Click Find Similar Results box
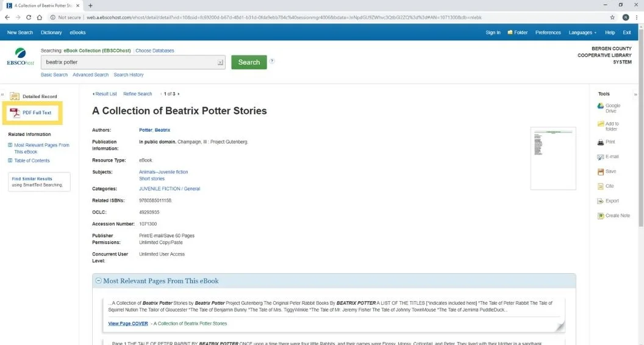Viewport: 644px width, 345px height. click(39, 182)
